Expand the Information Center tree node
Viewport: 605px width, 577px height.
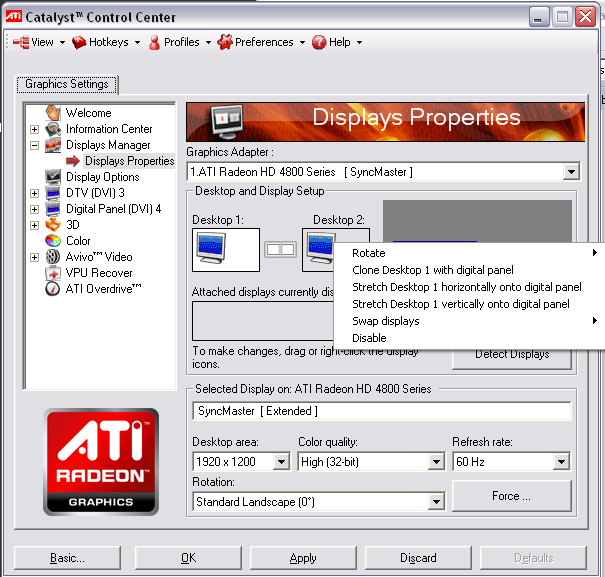point(34,129)
